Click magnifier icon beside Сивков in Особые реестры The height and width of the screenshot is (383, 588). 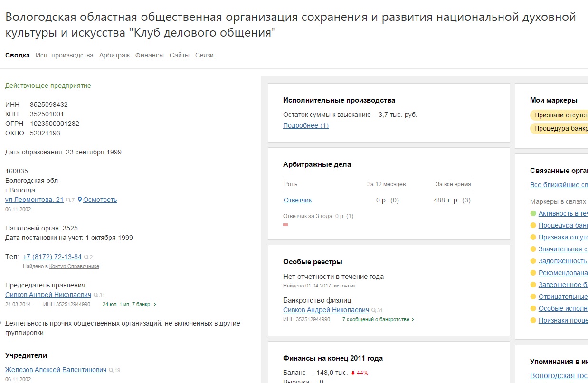[374, 310]
